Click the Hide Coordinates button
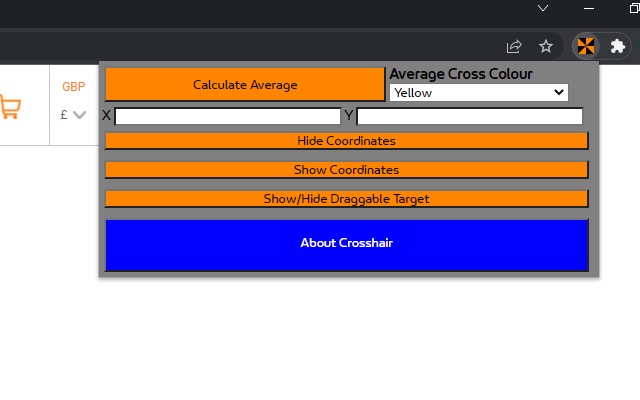 346,141
